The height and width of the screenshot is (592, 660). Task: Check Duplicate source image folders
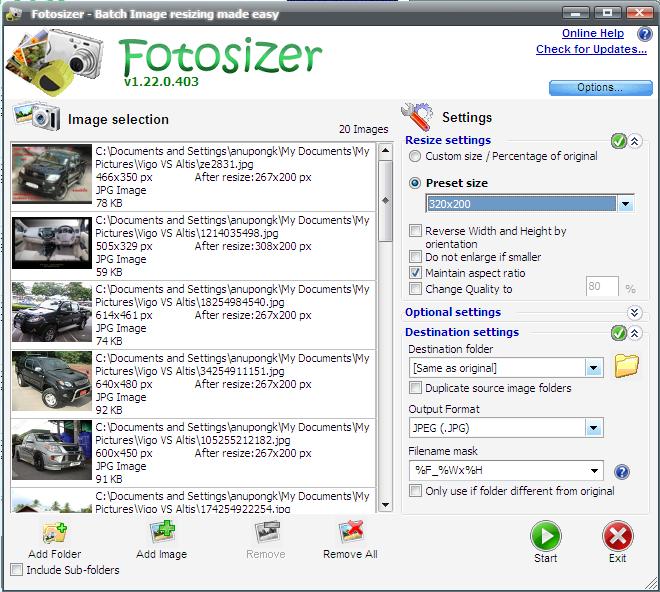(415, 388)
